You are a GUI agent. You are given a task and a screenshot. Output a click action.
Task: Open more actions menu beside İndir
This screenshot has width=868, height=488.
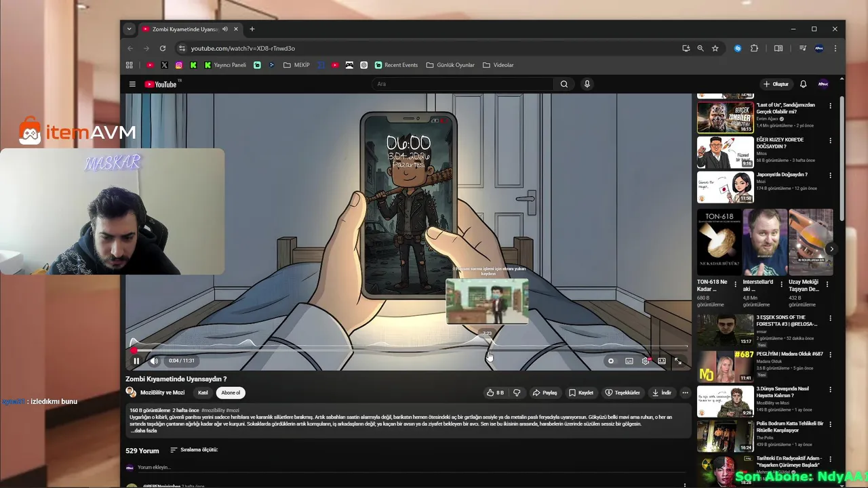[x=685, y=392]
